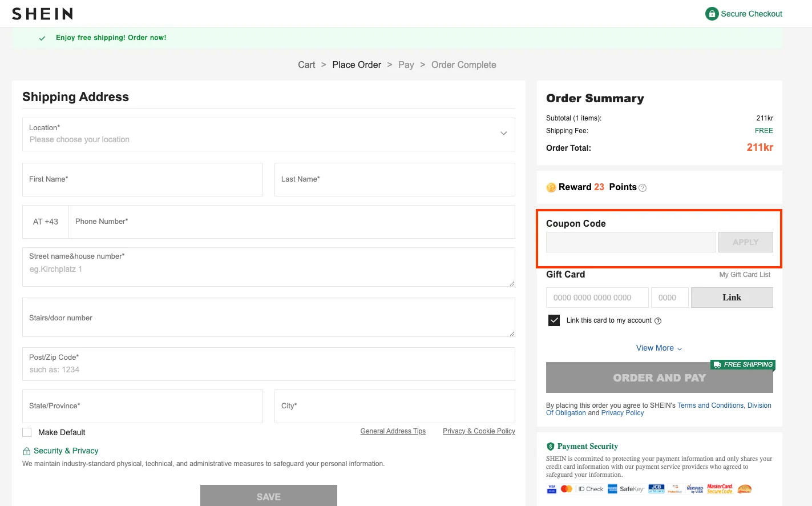Screen dimensions: 812x506
Task: Click the Payment Security shield icon
Action: [x=551, y=447]
